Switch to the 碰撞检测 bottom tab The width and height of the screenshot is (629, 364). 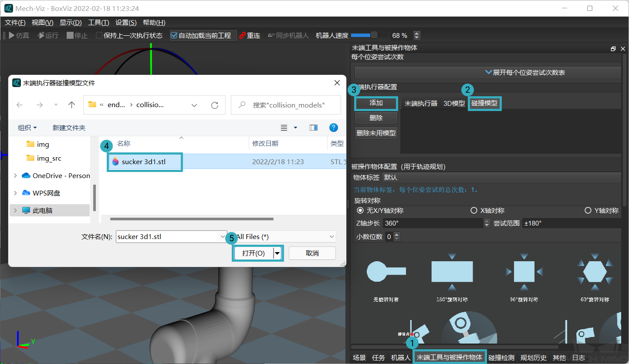pyautogui.click(x=501, y=357)
